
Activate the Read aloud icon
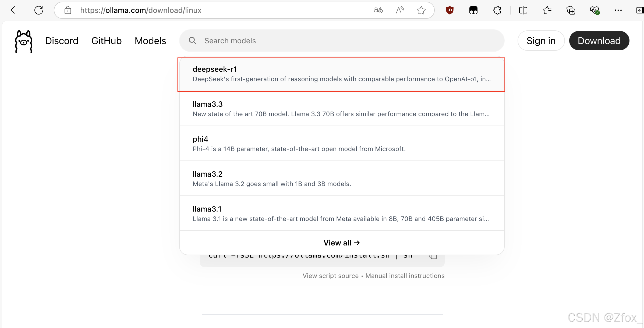[x=400, y=10]
